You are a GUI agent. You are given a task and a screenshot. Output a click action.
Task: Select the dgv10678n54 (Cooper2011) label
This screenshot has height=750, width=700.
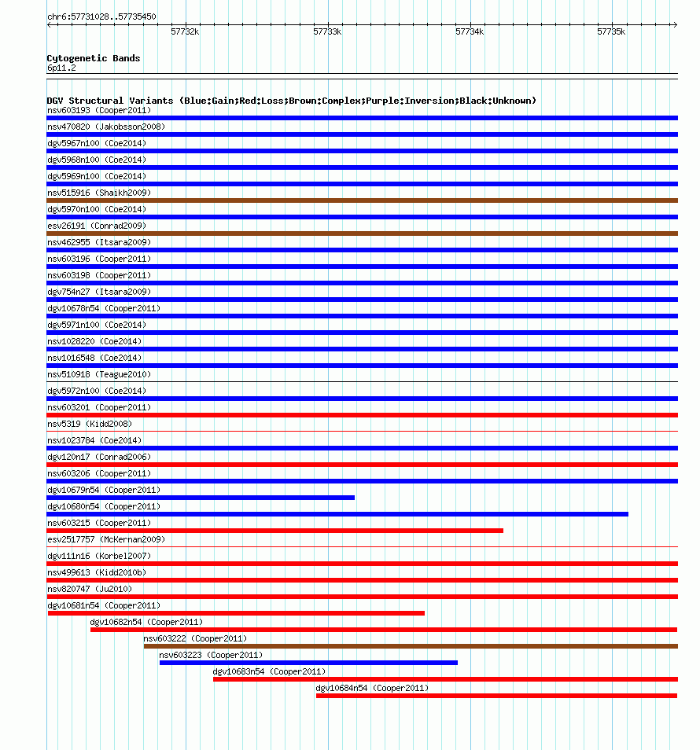(104, 308)
